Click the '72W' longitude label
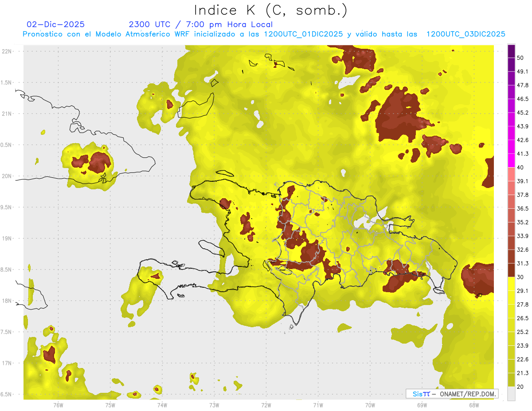 [x=266, y=405]
